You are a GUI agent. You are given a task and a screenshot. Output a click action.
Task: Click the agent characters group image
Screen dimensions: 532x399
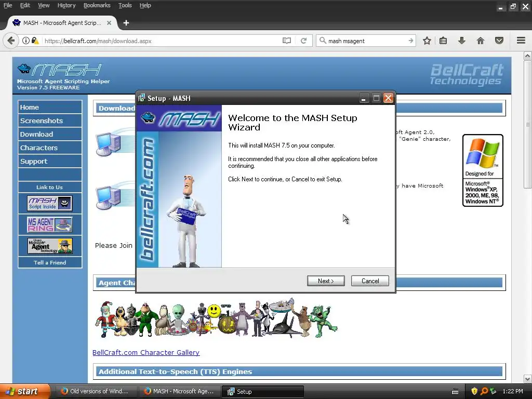(x=216, y=318)
